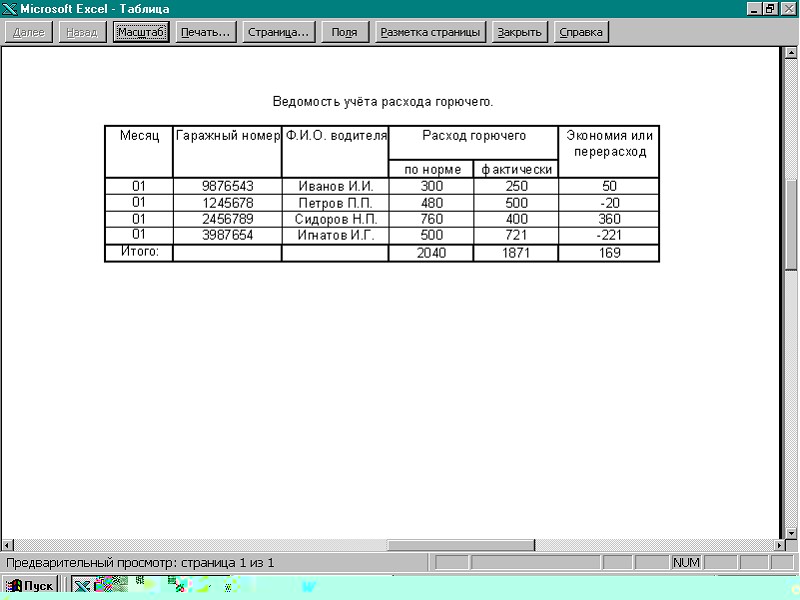This screenshot has width=800, height=600.
Task: Click norm value 480 in Петров row
Action: 432,203
